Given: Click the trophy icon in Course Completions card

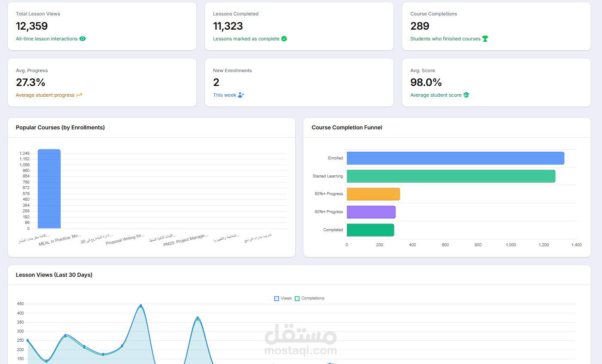Looking at the screenshot, I should (x=485, y=39).
